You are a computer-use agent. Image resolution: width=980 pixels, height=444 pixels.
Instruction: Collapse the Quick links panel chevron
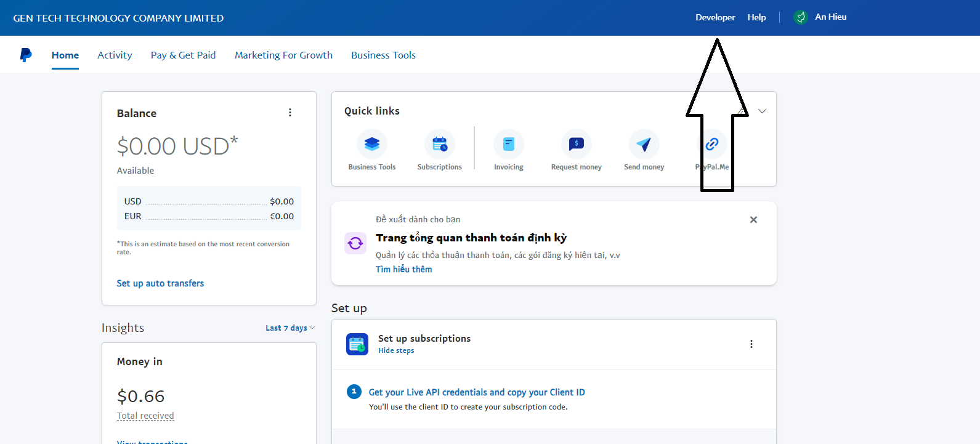(762, 111)
